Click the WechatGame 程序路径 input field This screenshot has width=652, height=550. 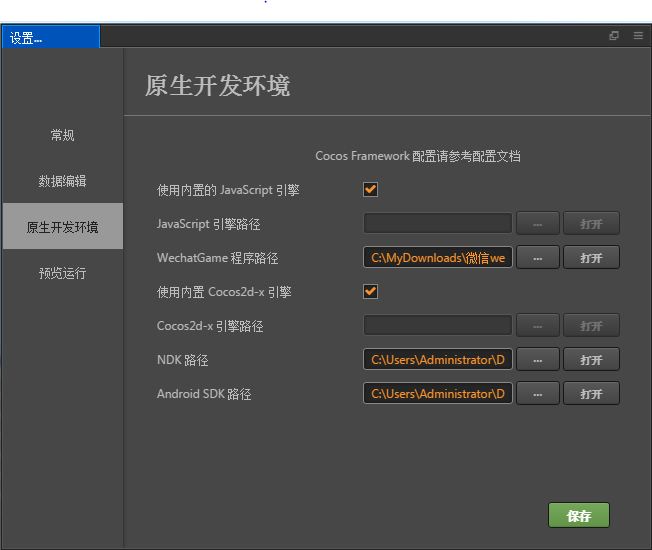tap(437, 257)
